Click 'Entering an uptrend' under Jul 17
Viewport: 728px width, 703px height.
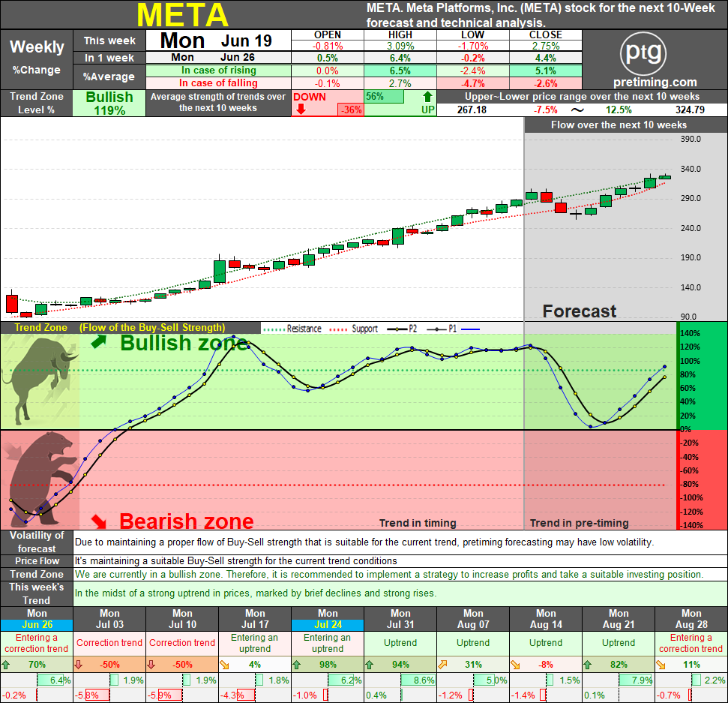pos(255,643)
